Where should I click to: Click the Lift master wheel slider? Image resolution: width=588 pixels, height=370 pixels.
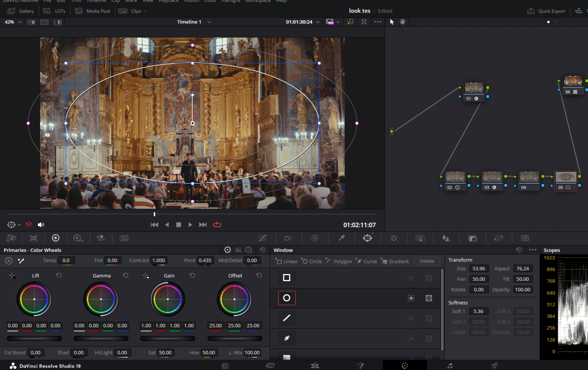pyautogui.click(x=34, y=338)
